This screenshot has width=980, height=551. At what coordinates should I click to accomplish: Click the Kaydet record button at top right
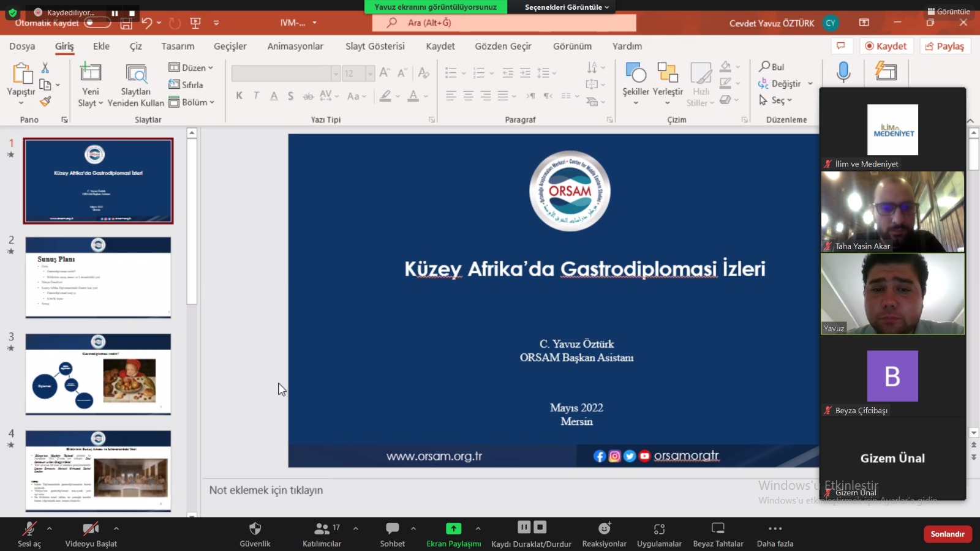pos(886,46)
